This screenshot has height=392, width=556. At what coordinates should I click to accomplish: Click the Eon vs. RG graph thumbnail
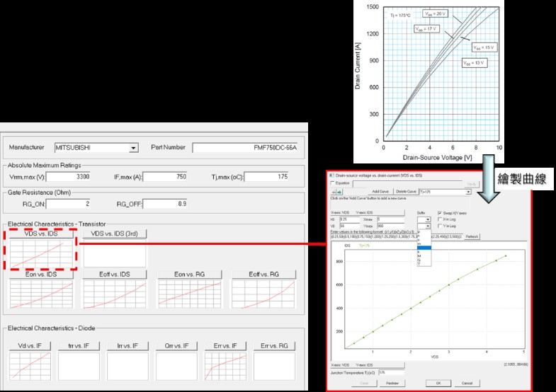(x=190, y=294)
